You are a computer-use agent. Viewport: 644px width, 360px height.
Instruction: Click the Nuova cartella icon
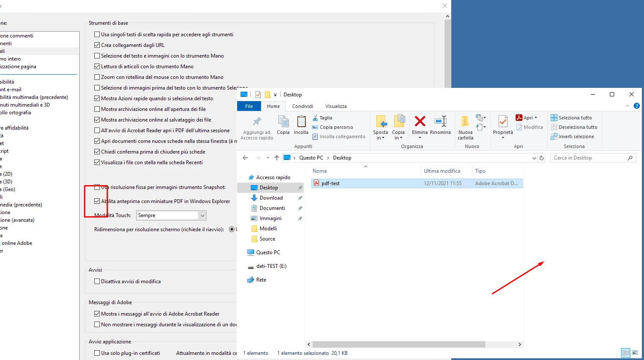[x=465, y=122]
